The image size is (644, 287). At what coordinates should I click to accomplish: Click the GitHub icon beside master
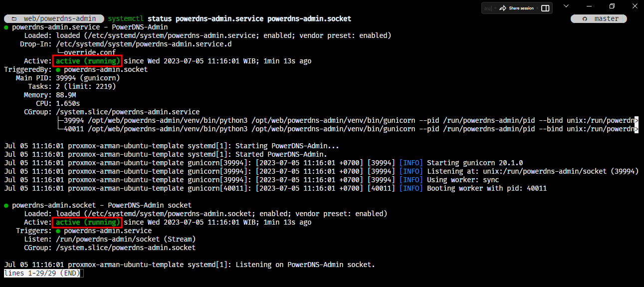(585, 19)
